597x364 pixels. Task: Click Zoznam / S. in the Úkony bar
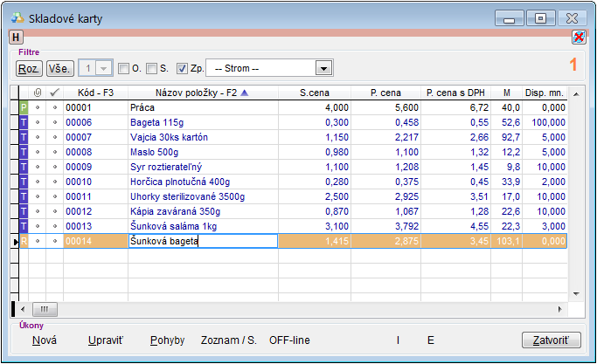(x=228, y=340)
